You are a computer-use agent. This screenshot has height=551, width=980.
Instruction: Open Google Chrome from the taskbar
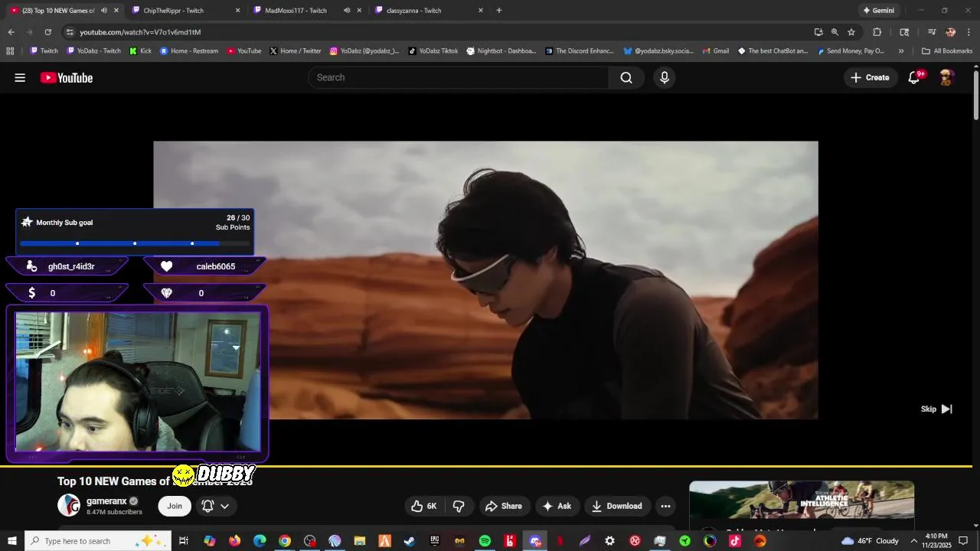[285, 541]
